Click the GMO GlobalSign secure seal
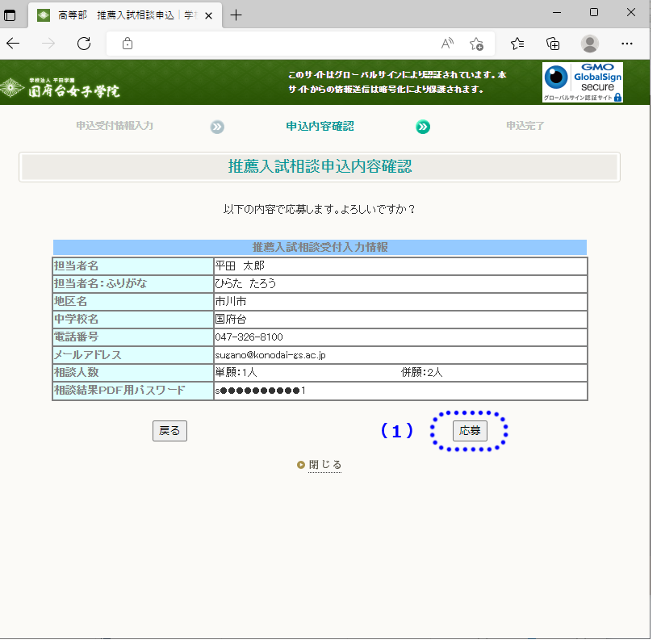 [x=582, y=82]
